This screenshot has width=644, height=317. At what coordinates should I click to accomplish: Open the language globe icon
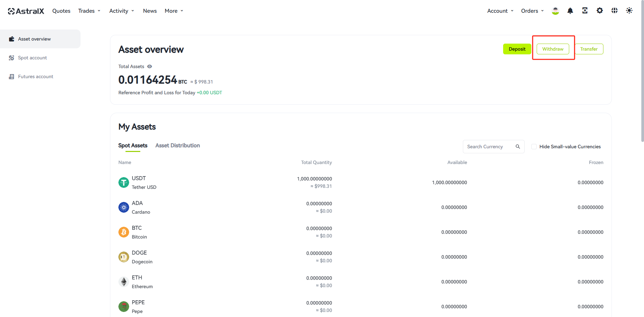(x=614, y=11)
